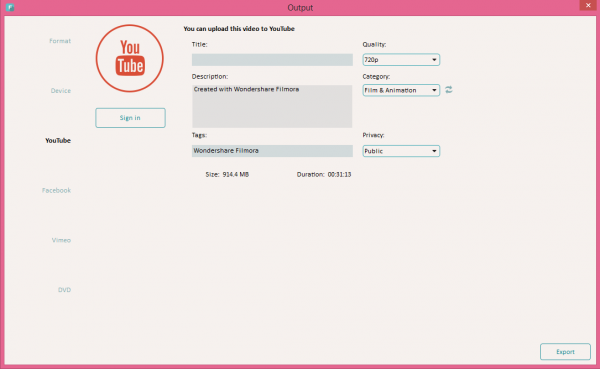This screenshot has height=369, width=600.
Task: Click the Sign in button
Action: coord(130,118)
